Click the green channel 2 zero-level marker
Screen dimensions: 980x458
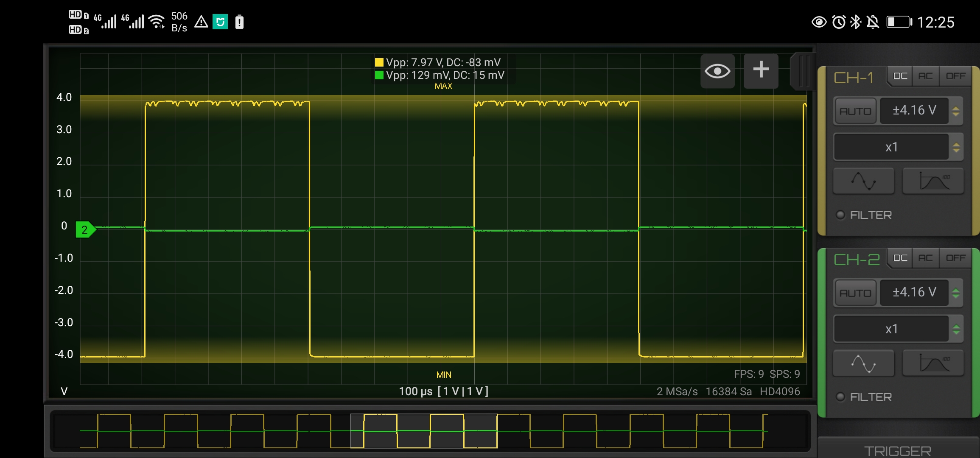pos(85,230)
